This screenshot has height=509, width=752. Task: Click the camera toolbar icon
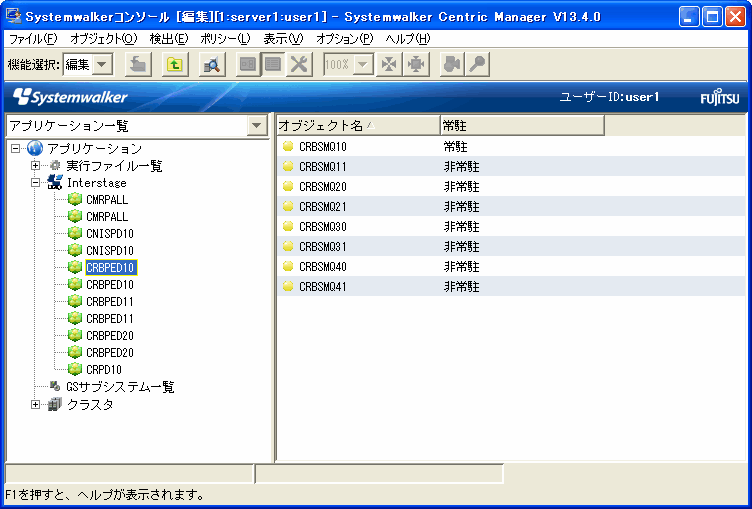[452, 64]
